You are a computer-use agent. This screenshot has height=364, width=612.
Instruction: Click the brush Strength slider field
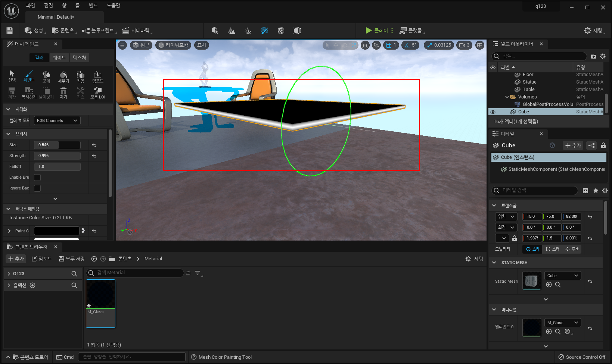tap(57, 156)
